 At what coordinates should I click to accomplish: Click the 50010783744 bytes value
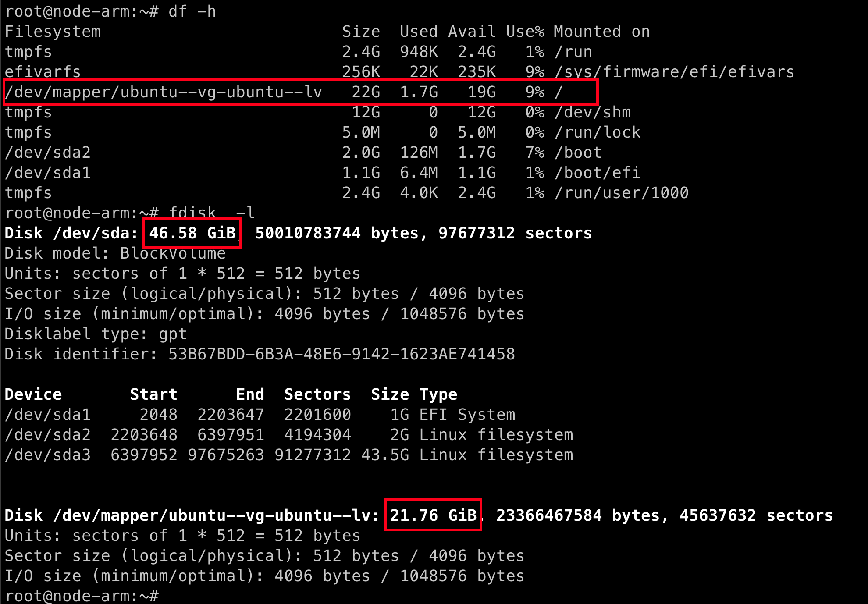pos(308,233)
